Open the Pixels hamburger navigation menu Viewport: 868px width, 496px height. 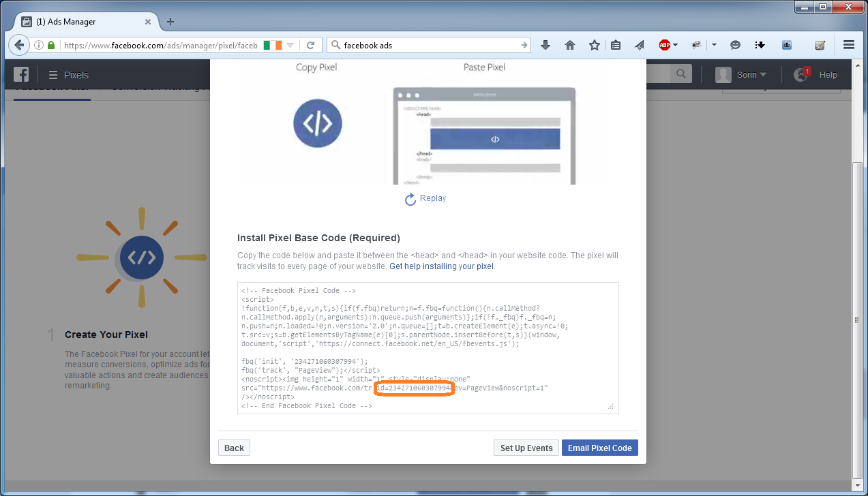point(53,75)
